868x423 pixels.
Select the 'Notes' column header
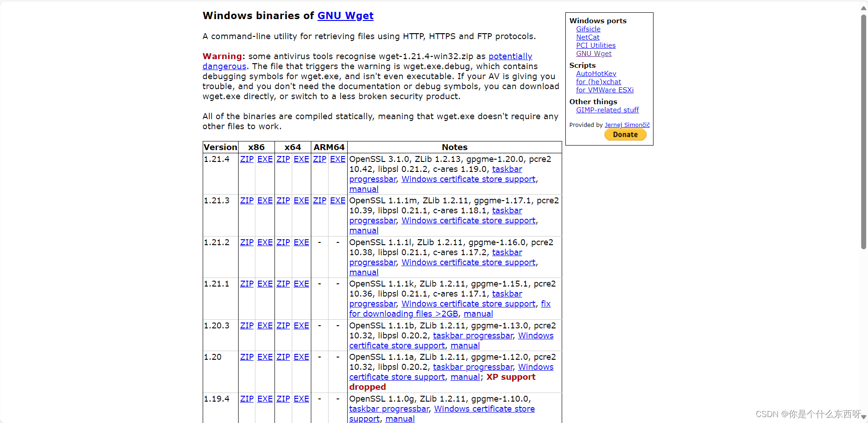tap(454, 147)
